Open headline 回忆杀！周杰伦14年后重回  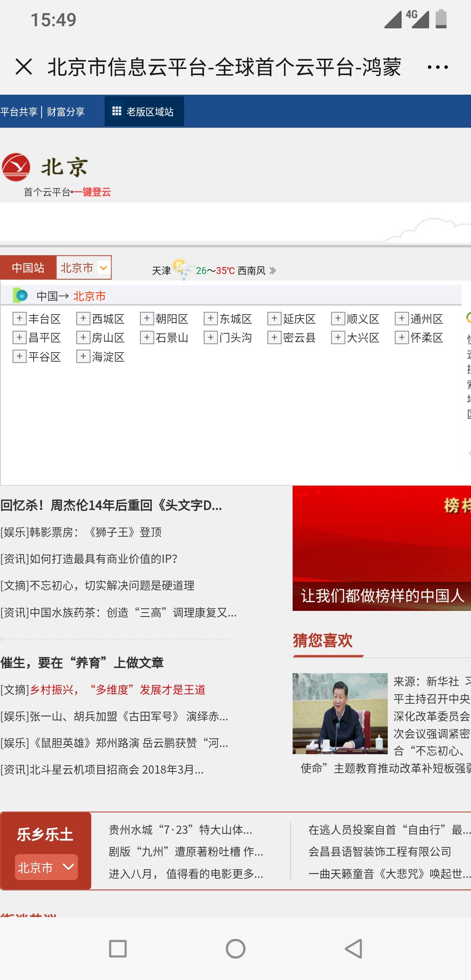click(x=111, y=505)
